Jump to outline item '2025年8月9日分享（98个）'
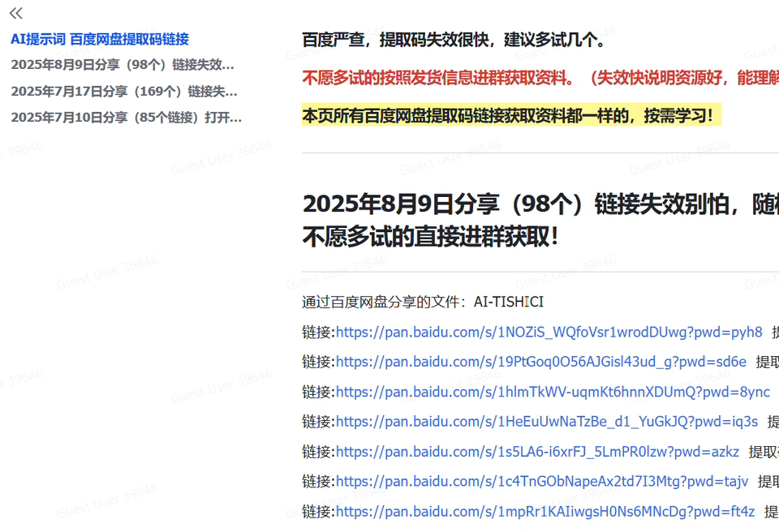This screenshot has width=779, height=532. 123,65
